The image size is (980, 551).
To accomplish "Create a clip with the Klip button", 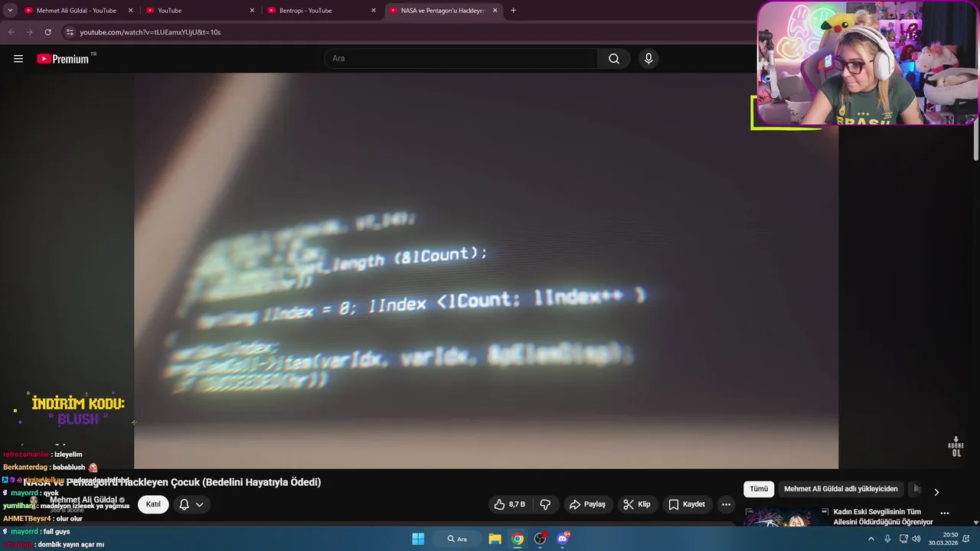I will pyautogui.click(x=636, y=504).
